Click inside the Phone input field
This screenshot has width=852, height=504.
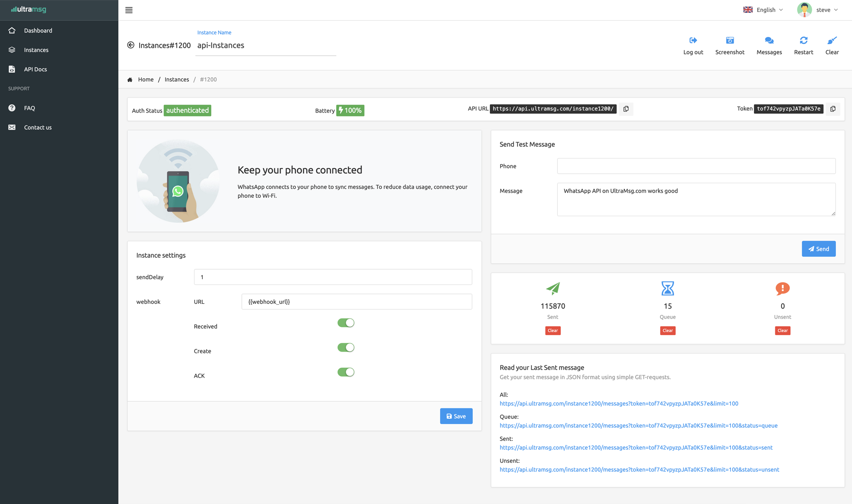click(x=696, y=166)
